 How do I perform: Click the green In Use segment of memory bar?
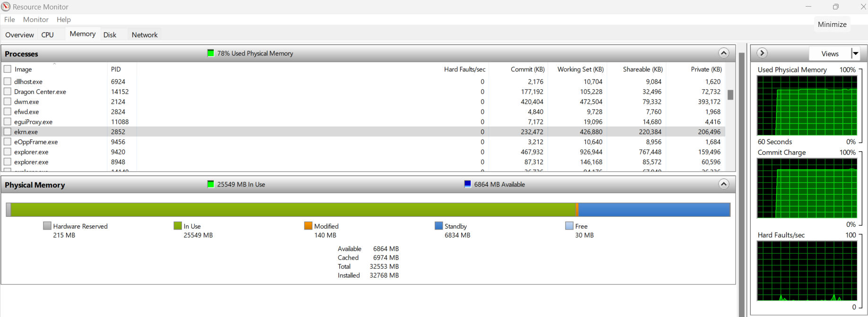pos(293,210)
